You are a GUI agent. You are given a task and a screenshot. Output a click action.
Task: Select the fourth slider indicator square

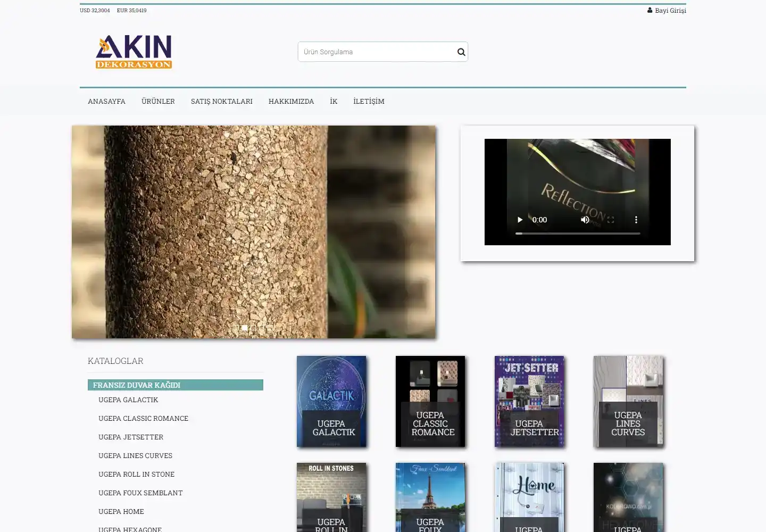[262, 328]
